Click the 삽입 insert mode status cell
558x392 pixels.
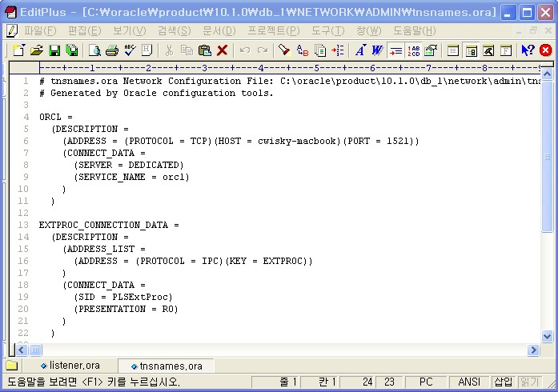[x=504, y=382]
